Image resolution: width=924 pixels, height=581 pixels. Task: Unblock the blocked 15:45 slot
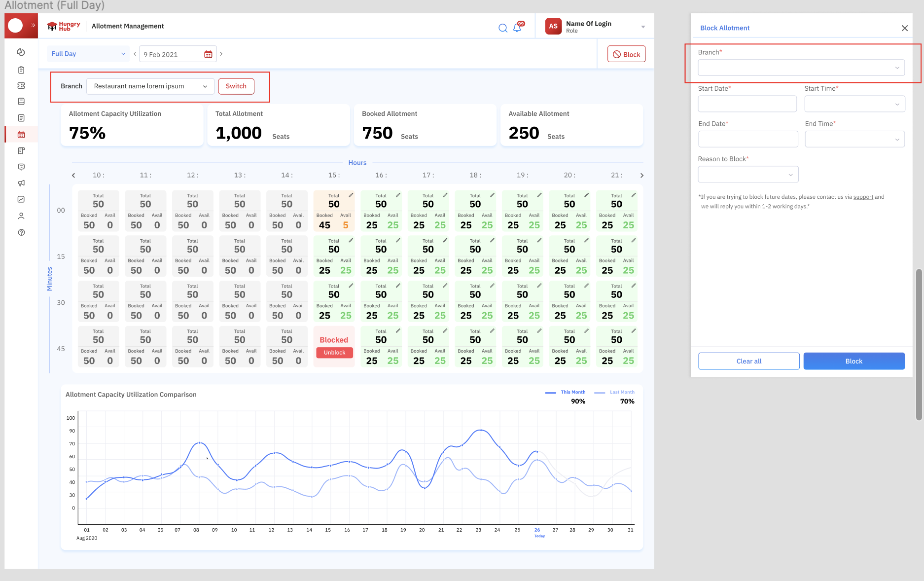click(x=334, y=353)
